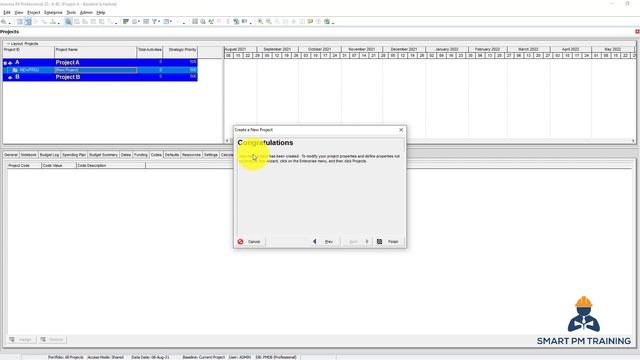This screenshot has height=360, width=640.
Task: Click the Zoom Out magnifier toolbar icon
Action: pyautogui.click(x=269, y=22)
